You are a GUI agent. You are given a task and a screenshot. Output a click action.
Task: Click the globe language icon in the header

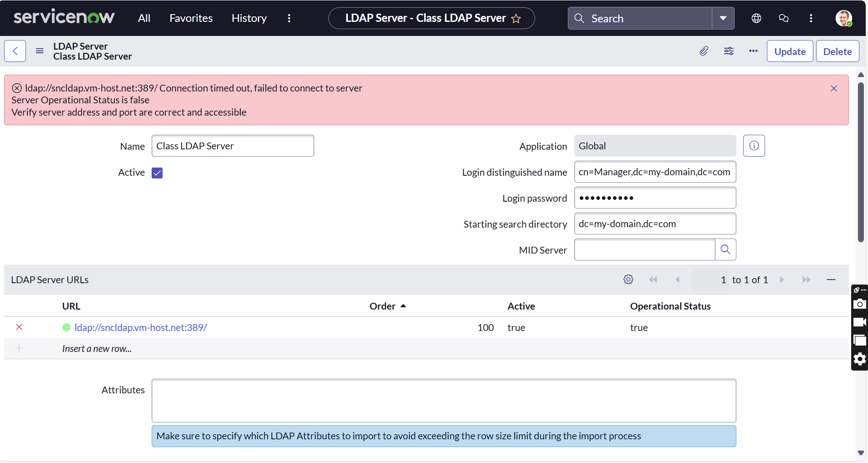(x=756, y=18)
